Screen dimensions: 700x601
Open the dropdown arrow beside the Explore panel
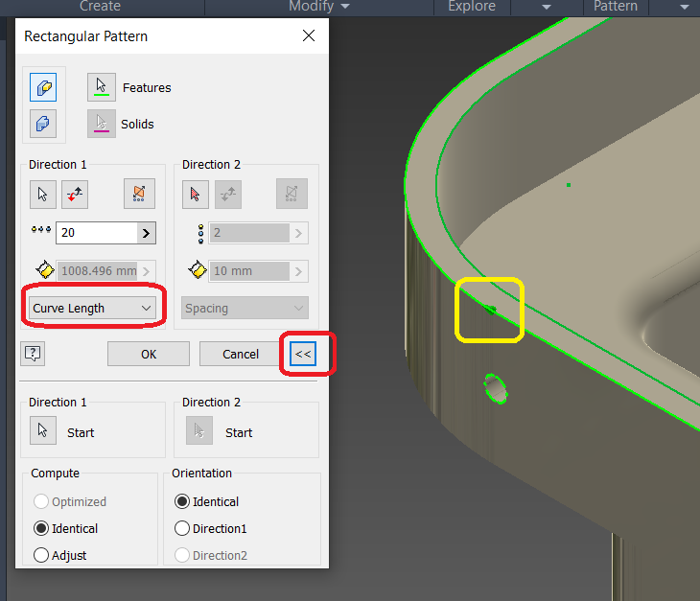pos(547,7)
